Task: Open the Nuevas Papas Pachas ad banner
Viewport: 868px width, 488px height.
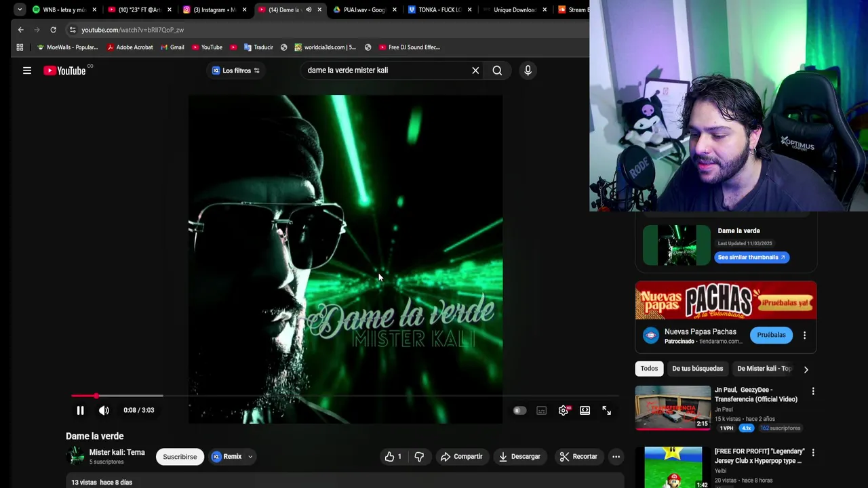Action: click(726, 301)
